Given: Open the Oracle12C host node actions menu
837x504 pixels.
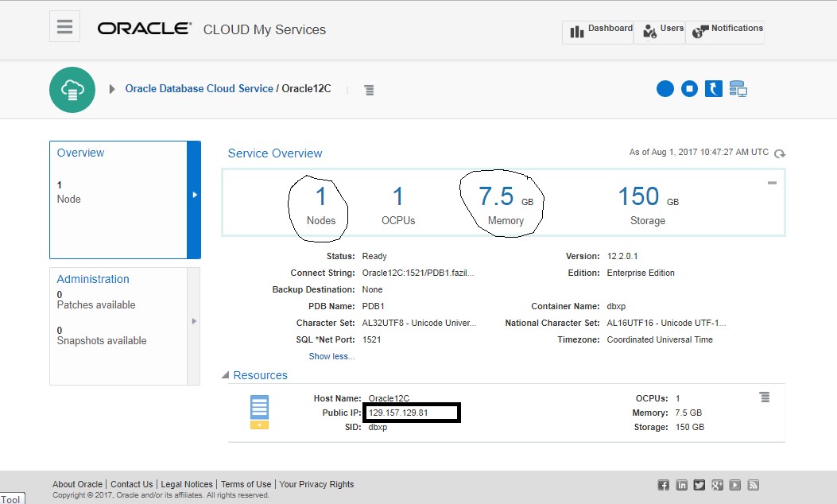Looking at the screenshot, I should pos(764,397).
